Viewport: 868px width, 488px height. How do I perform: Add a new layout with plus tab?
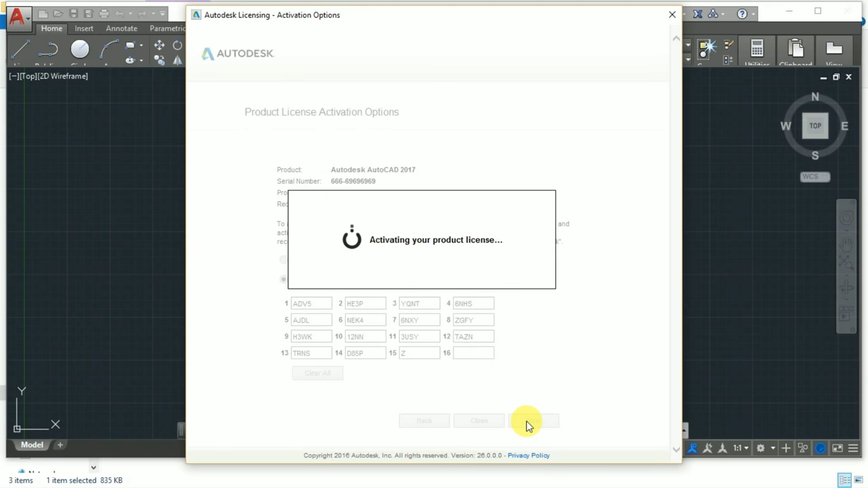(x=60, y=445)
